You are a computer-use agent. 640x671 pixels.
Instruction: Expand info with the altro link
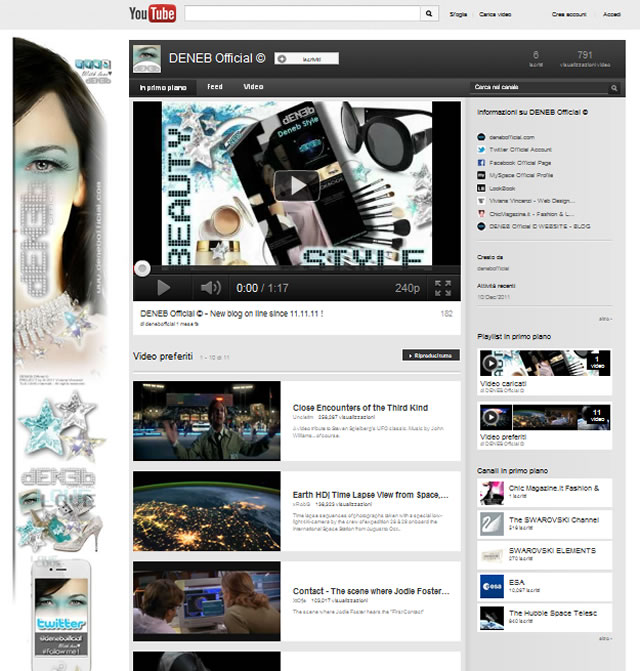[605, 319]
